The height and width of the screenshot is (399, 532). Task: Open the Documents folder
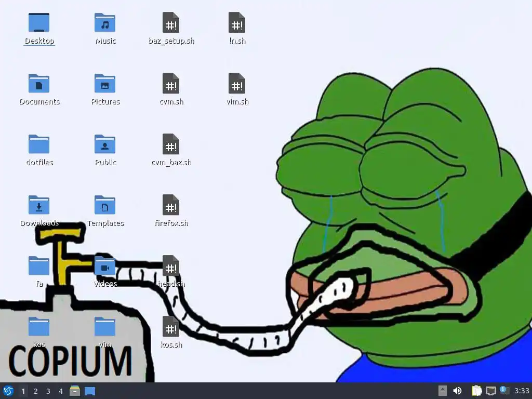[39, 84]
